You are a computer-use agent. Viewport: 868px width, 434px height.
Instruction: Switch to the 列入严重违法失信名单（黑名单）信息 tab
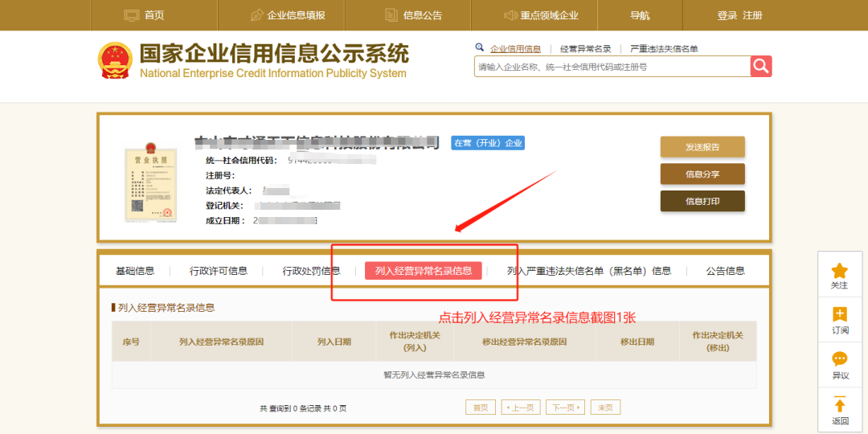(x=589, y=271)
